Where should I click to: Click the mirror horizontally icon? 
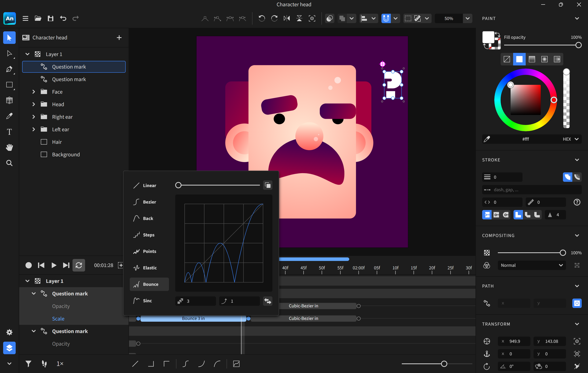pos(287,18)
